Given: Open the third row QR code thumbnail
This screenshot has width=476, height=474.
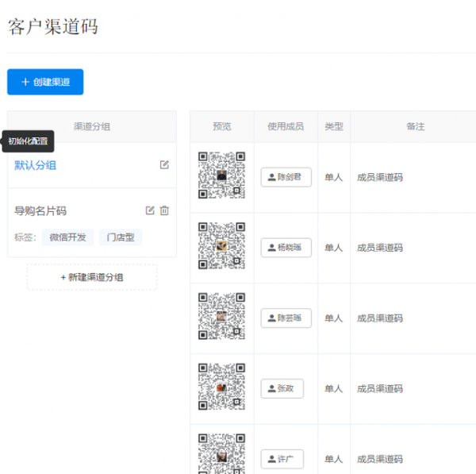Looking at the screenshot, I should (x=221, y=316).
